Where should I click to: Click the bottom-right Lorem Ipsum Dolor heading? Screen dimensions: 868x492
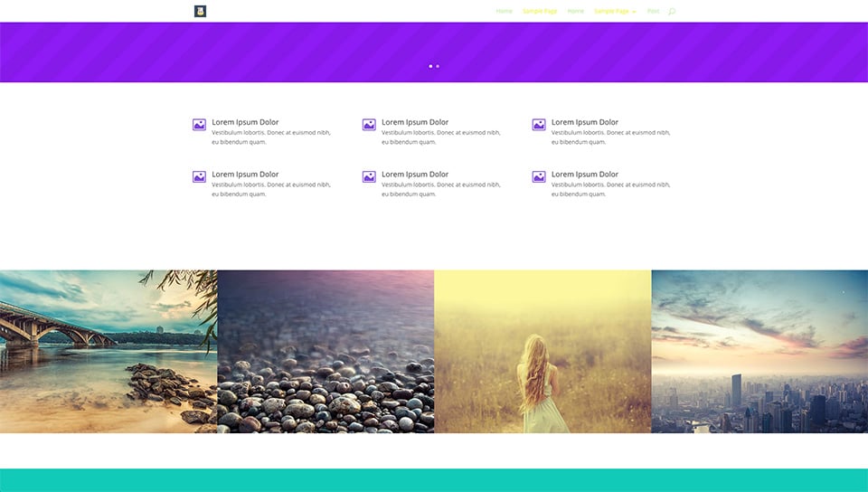585,175
